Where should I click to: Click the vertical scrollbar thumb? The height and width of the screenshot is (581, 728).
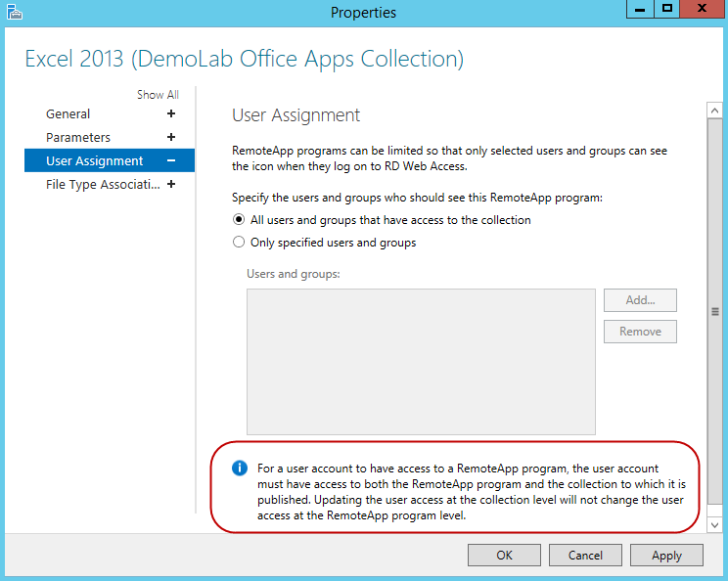(714, 311)
